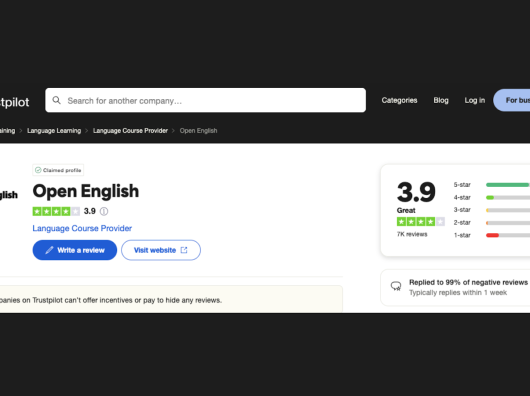Open the Categories menu

click(399, 100)
